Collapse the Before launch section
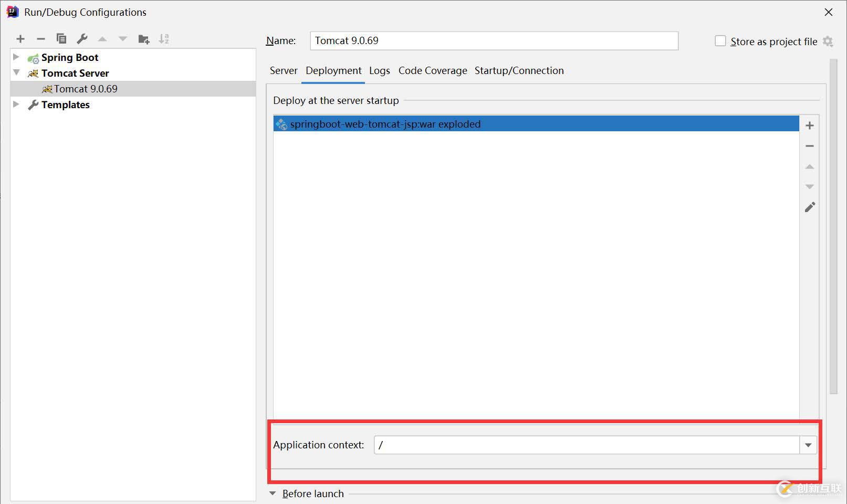Screen dimensions: 847x504 tap(273, 493)
